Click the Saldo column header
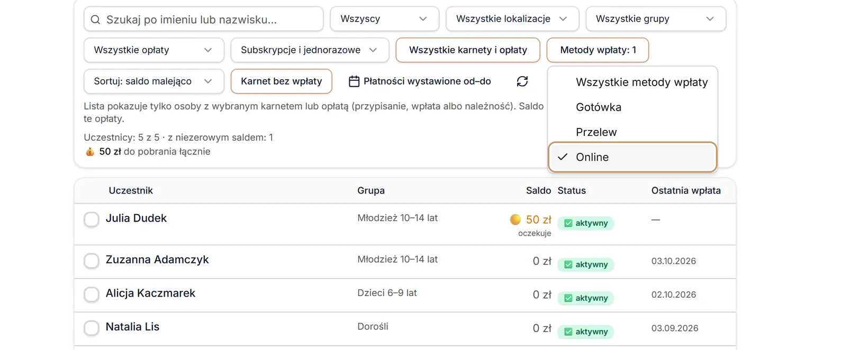The height and width of the screenshot is (350, 868). click(x=538, y=191)
